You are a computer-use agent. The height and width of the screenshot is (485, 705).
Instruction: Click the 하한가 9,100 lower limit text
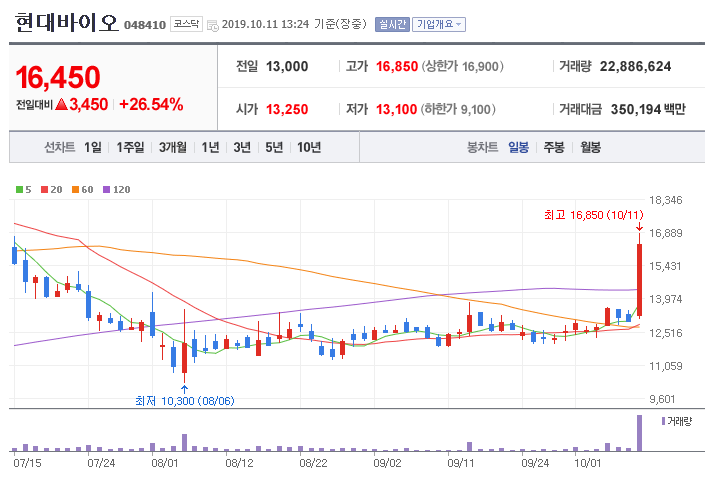458,109
